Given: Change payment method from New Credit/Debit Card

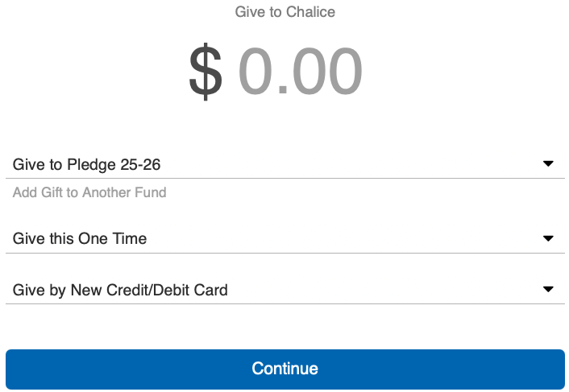Looking at the screenshot, I should [284, 290].
